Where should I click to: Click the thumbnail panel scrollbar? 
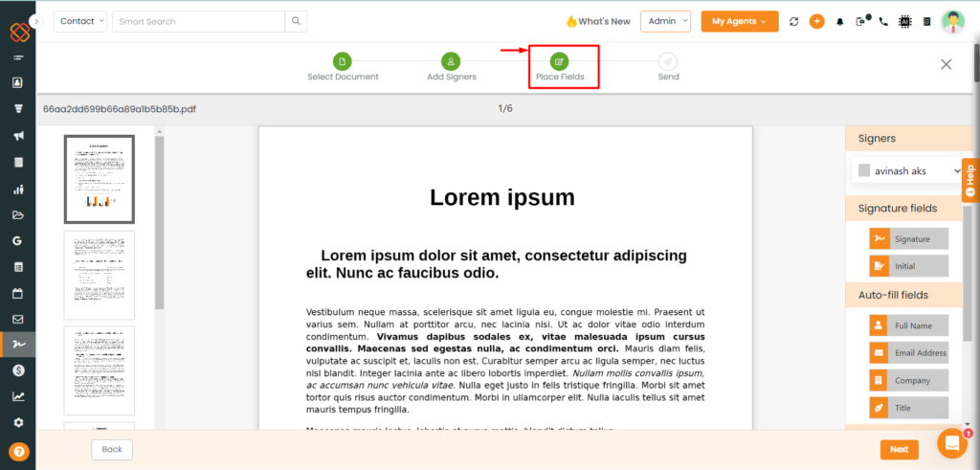[x=160, y=222]
